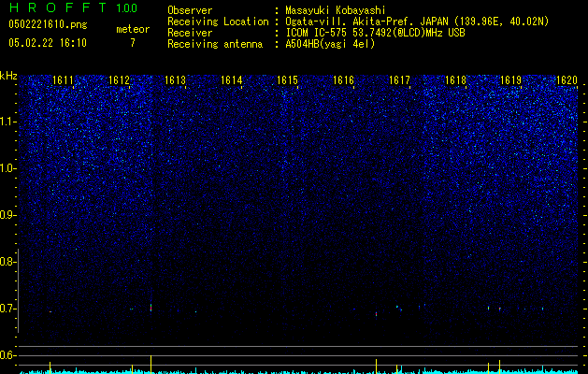The width and height of the screenshot is (588, 374).
Task: Click the bright meteor echo after 1612
Action: [151, 308]
